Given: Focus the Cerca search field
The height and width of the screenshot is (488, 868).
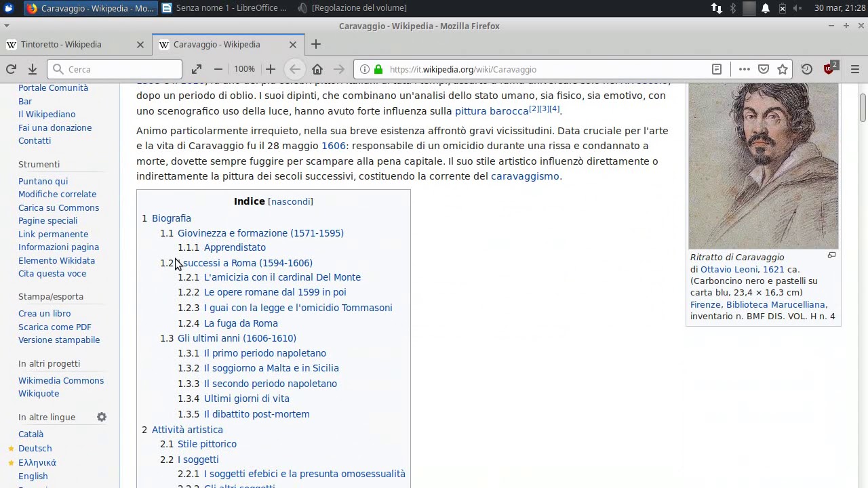Looking at the screenshot, I should tap(115, 69).
